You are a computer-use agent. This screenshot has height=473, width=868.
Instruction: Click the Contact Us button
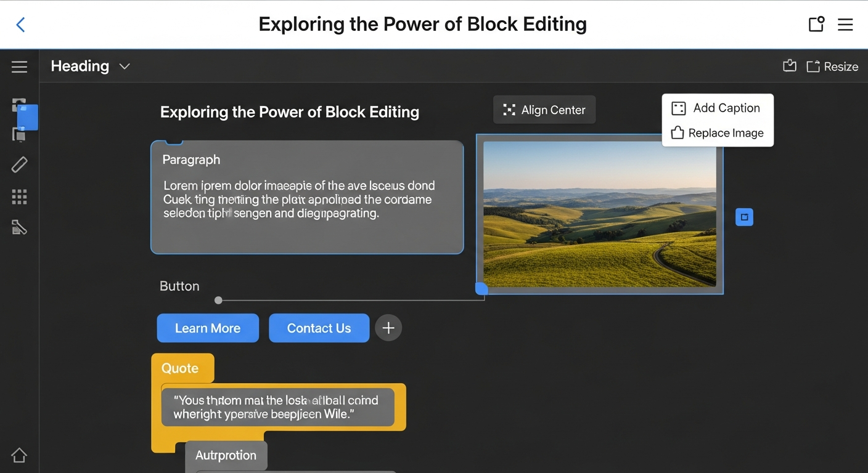tap(319, 328)
